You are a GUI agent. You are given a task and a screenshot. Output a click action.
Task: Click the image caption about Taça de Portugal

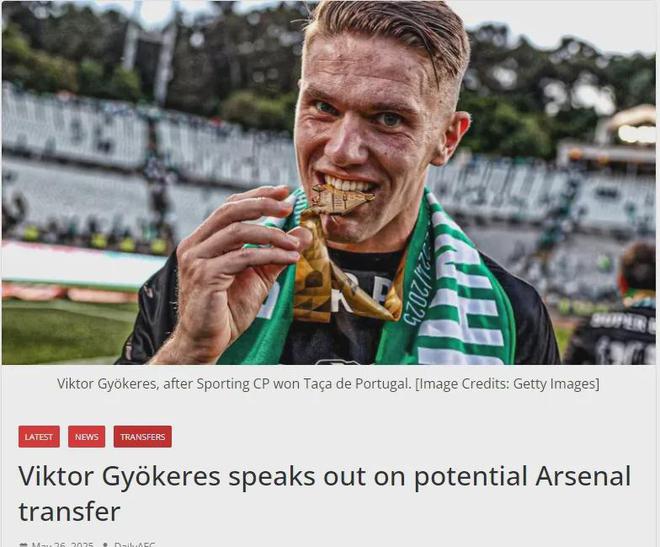tap(328, 384)
